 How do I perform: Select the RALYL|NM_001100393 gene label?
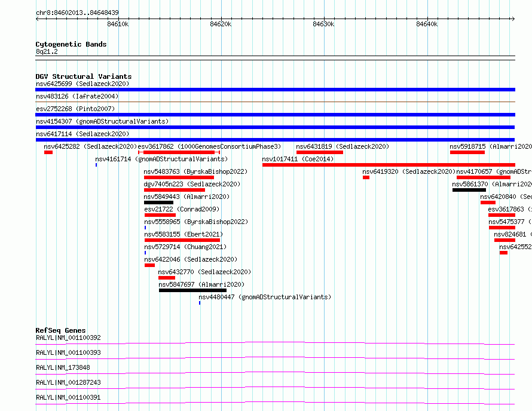pos(68,352)
